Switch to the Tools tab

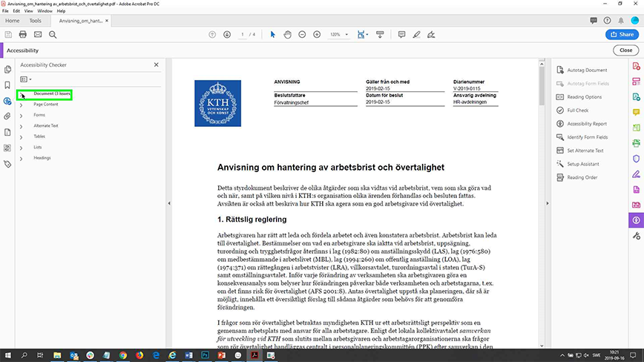[x=35, y=21]
